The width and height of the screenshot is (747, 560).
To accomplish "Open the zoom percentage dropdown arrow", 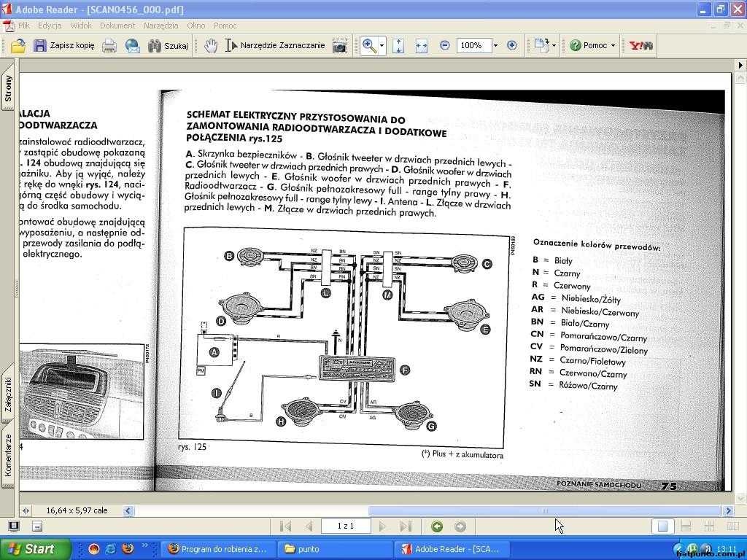I will pos(495,46).
